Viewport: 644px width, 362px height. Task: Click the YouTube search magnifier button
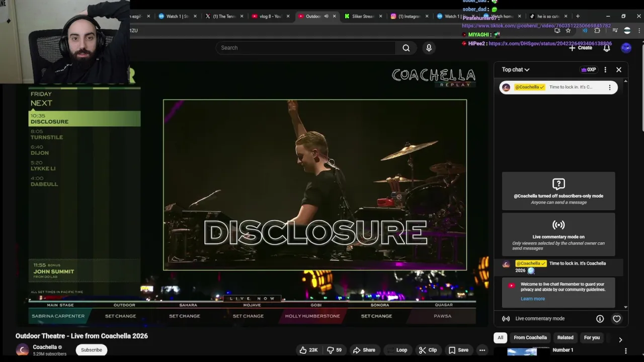[x=406, y=48]
